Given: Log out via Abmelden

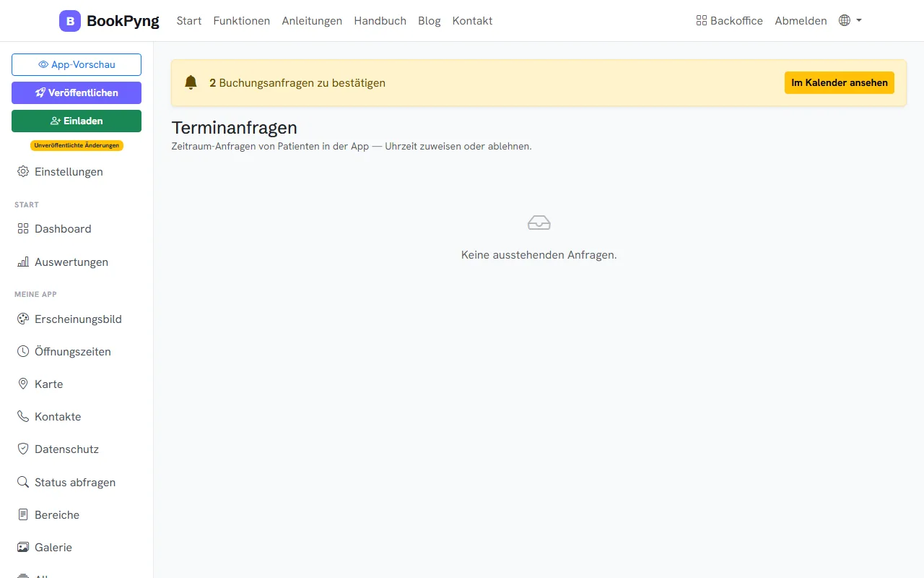Looking at the screenshot, I should point(801,21).
